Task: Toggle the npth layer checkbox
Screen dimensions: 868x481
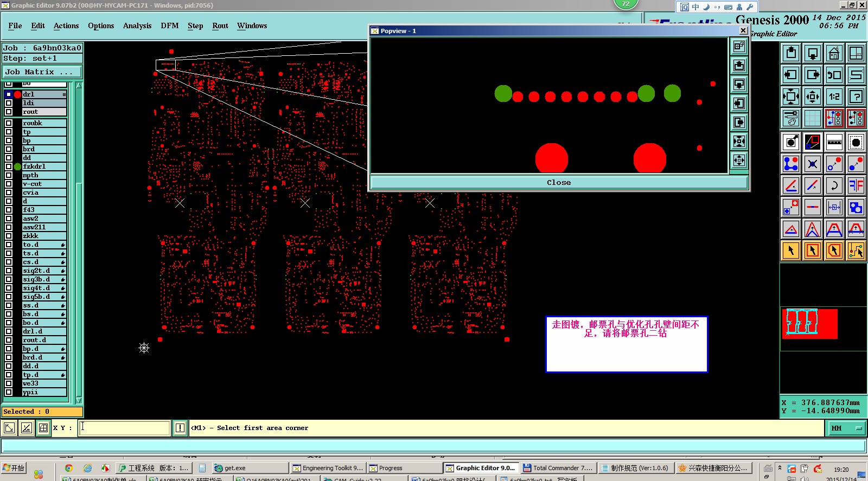Action: [x=9, y=175]
